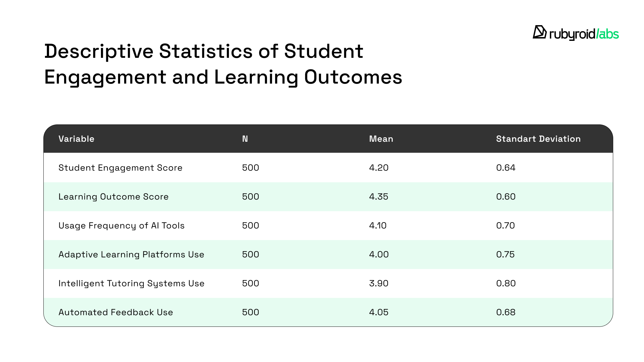This screenshot has width=644, height=362.
Task: Select the 4.35 mean value
Action: [379, 197]
